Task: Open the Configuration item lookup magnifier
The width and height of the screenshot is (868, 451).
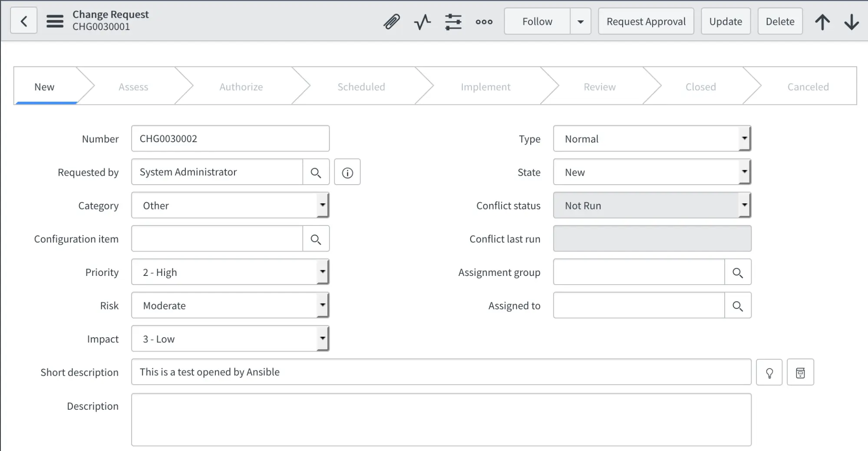Action: [316, 239]
